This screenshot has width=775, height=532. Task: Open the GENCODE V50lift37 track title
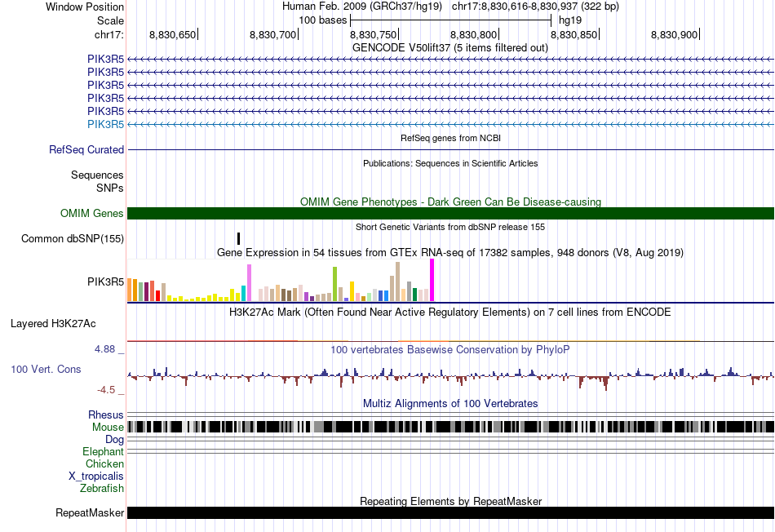pyautogui.click(x=449, y=47)
